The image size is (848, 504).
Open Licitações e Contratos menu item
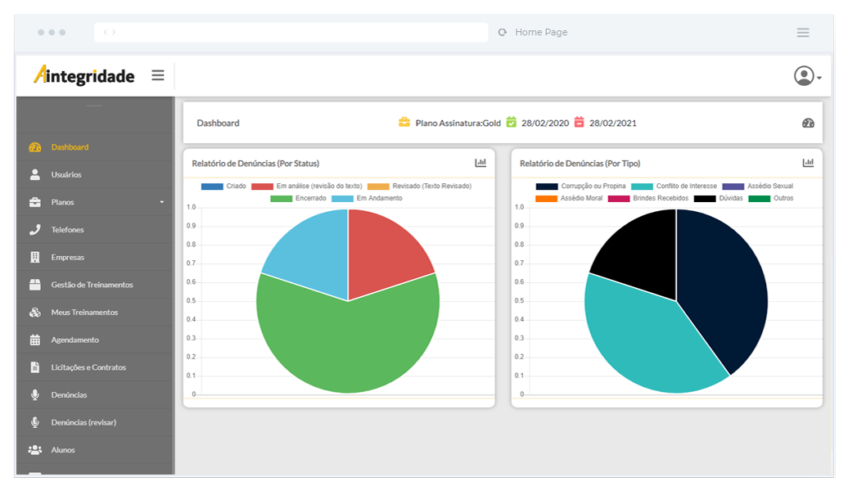click(95, 367)
